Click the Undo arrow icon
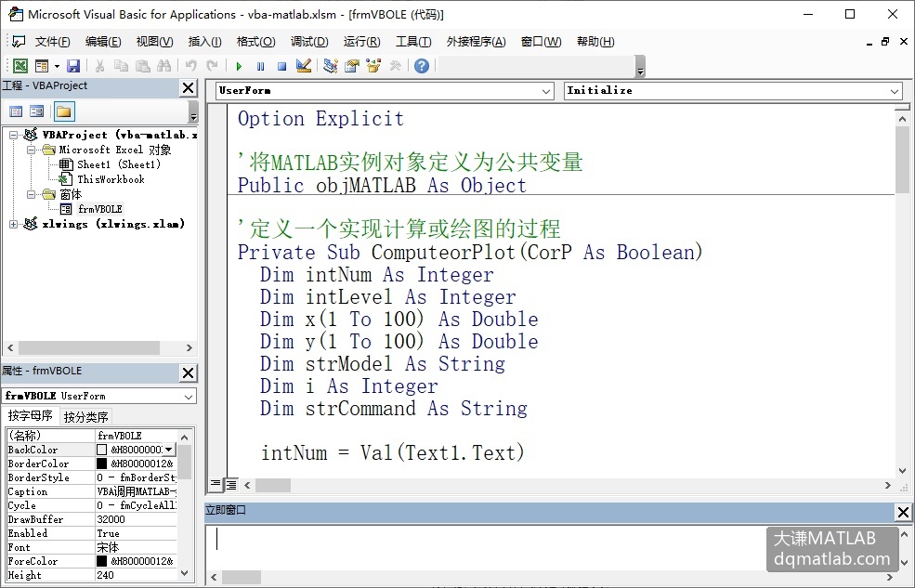This screenshot has height=588, width=915. (x=190, y=66)
